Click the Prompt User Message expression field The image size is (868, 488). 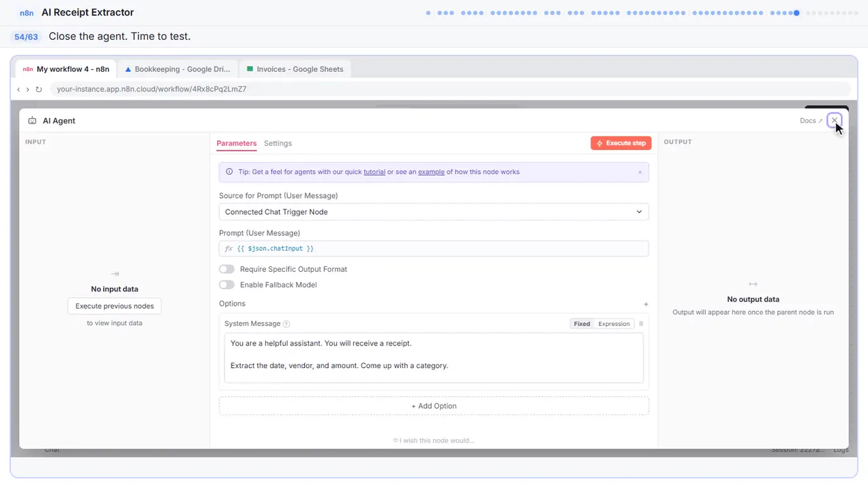coord(433,249)
